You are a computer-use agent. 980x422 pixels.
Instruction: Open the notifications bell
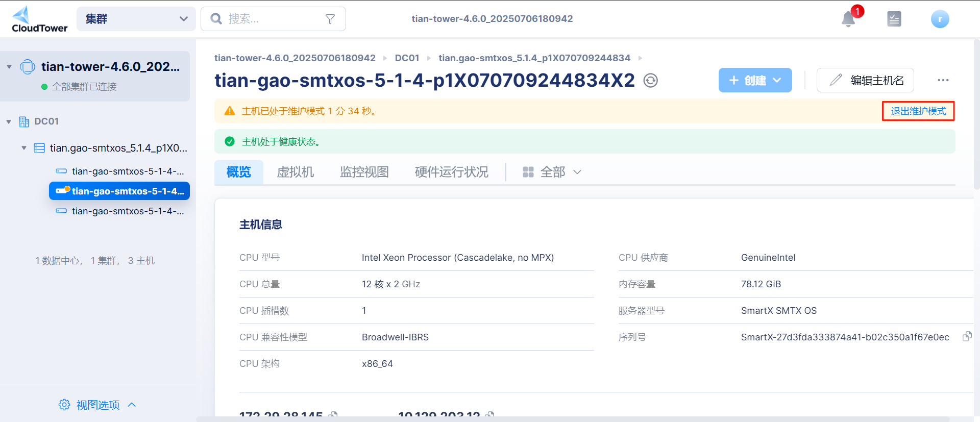848,19
